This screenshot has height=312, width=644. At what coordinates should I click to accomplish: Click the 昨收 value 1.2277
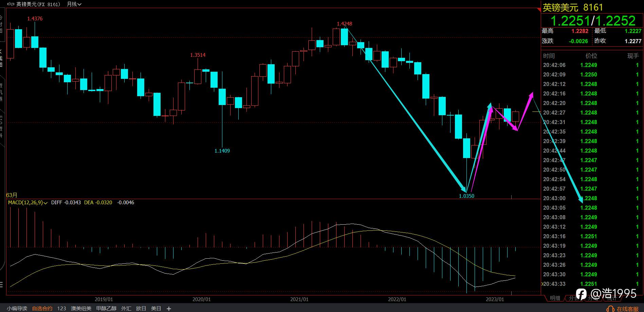[633, 41]
